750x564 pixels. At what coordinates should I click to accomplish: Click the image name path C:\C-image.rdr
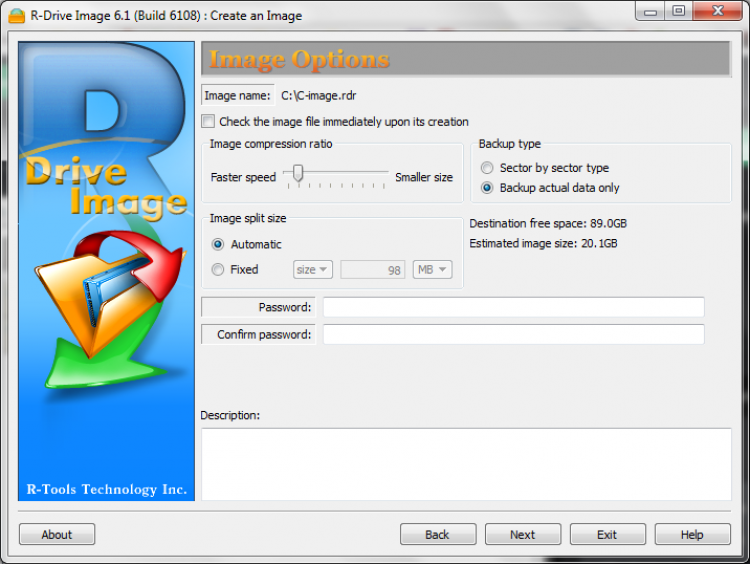pyautogui.click(x=319, y=96)
